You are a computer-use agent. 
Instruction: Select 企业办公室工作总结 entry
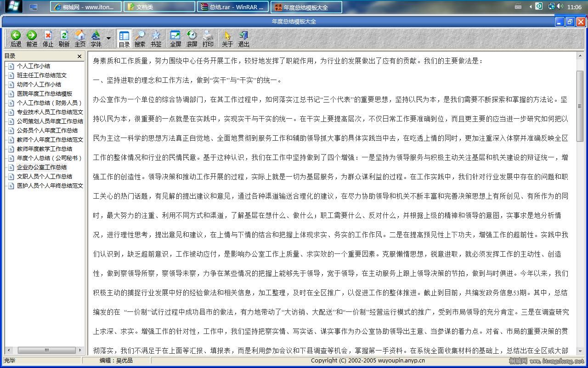42,167
